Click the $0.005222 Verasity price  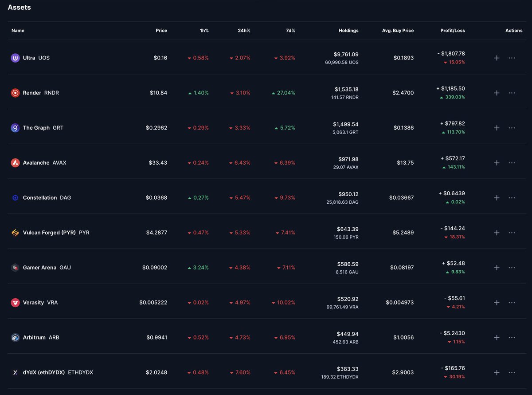click(x=153, y=303)
